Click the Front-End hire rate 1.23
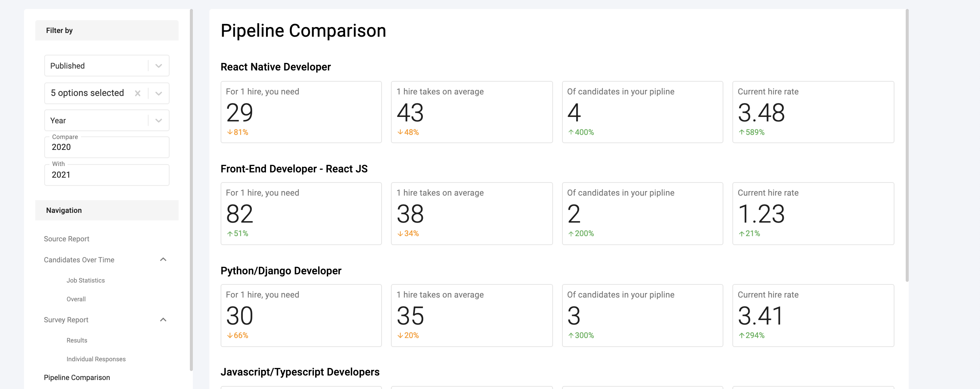980x389 pixels. point(761,214)
